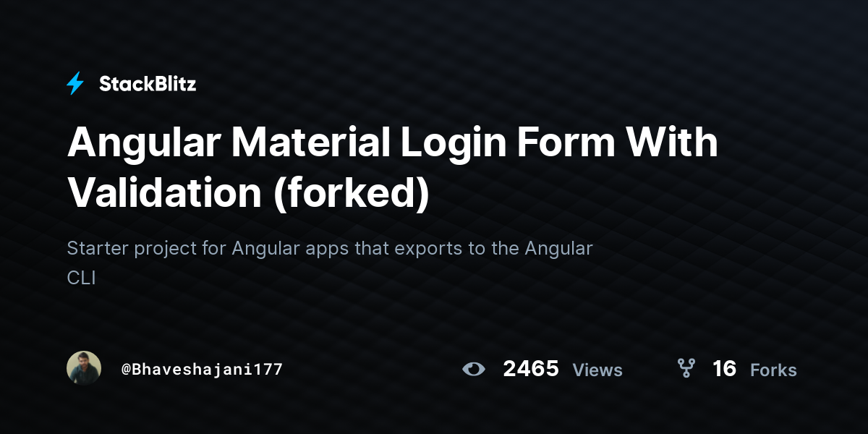Open the Bhaveshajani177 profile avatar
The width and height of the screenshot is (868, 434).
[84, 368]
